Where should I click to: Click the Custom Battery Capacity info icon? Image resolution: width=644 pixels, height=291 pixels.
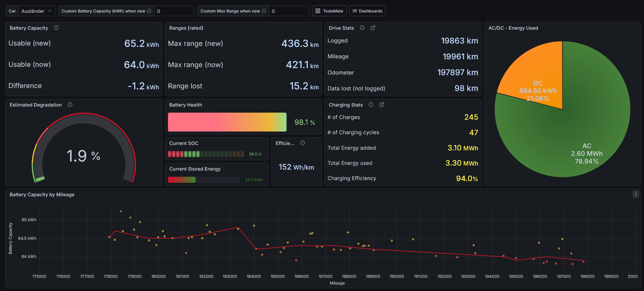[x=149, y=11]
